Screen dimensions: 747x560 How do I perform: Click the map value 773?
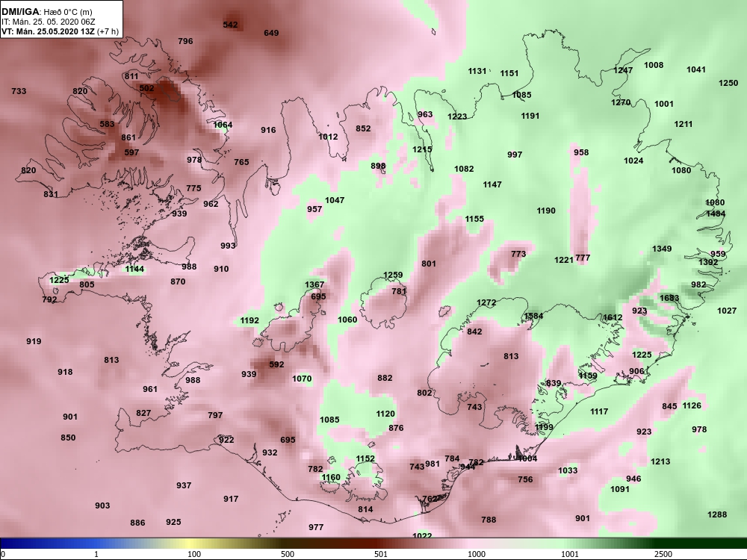pyautogui.click(x=518, y=254)
